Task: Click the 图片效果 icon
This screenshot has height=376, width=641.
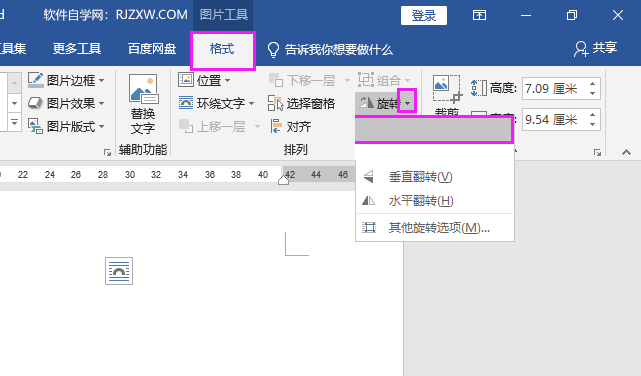Action: point(35,103)
